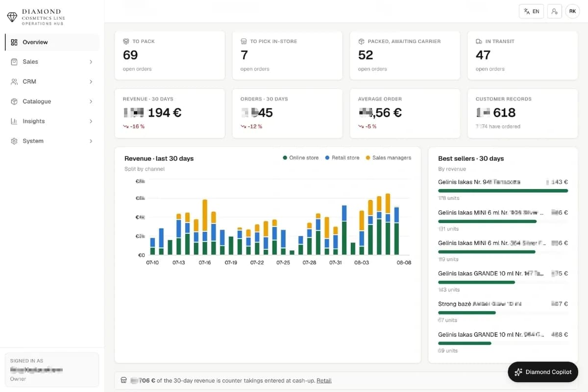Click the Orders downward trend arrow icon
Viewport: 588px width, 392px height.
click(x=243, y=126)
